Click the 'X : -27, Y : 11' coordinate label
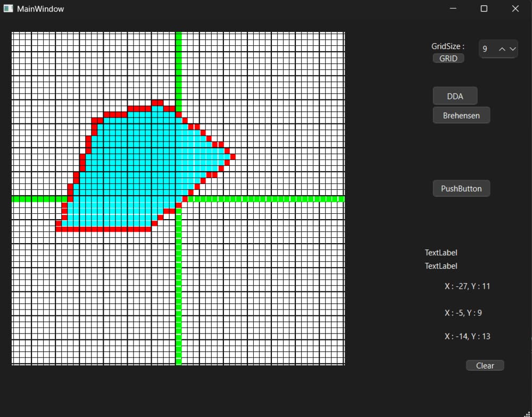 tap(467, 286)
